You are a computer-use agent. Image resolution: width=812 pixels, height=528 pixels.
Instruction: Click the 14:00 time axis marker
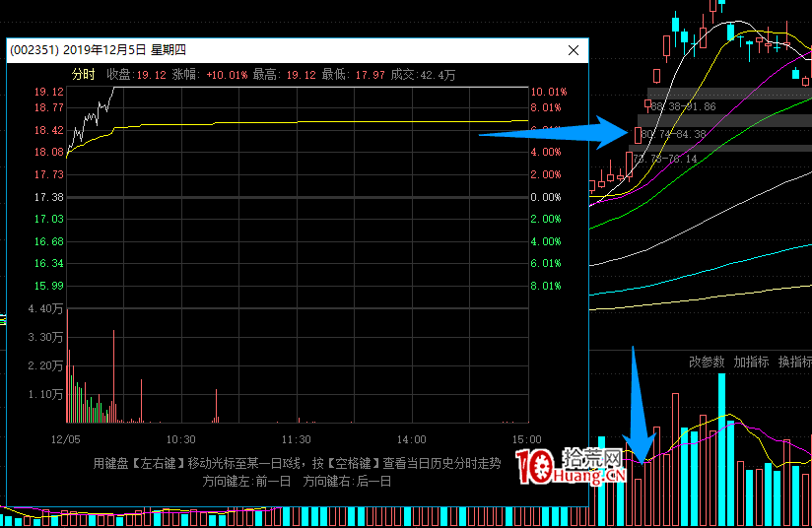[x=411, y=439]
